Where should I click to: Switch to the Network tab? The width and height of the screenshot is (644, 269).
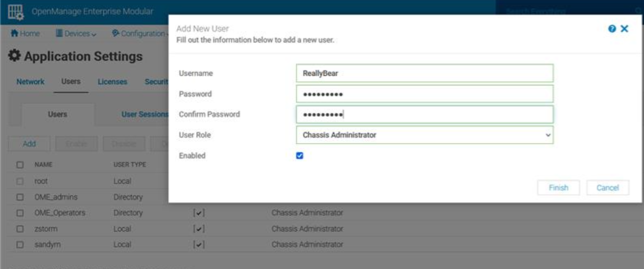[x=30, y=82]
